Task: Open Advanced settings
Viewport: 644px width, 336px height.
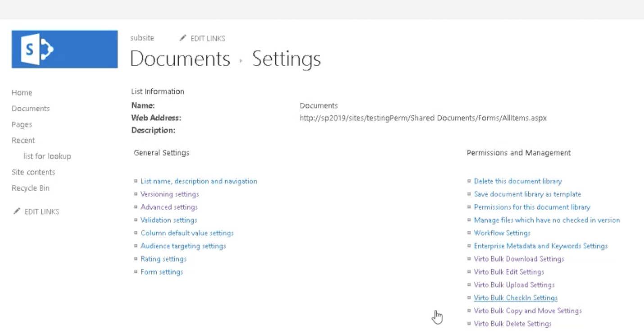Action: (x=169, y=207)
